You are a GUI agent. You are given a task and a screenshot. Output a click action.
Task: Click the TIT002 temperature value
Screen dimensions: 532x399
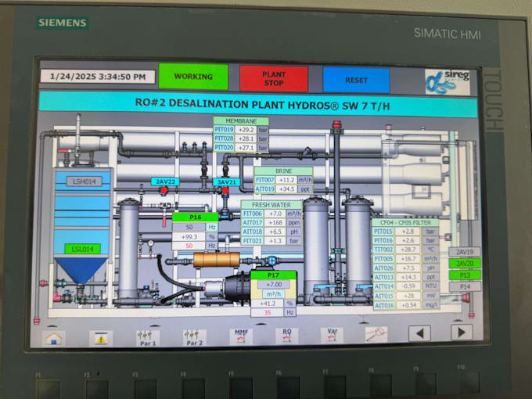408,250
